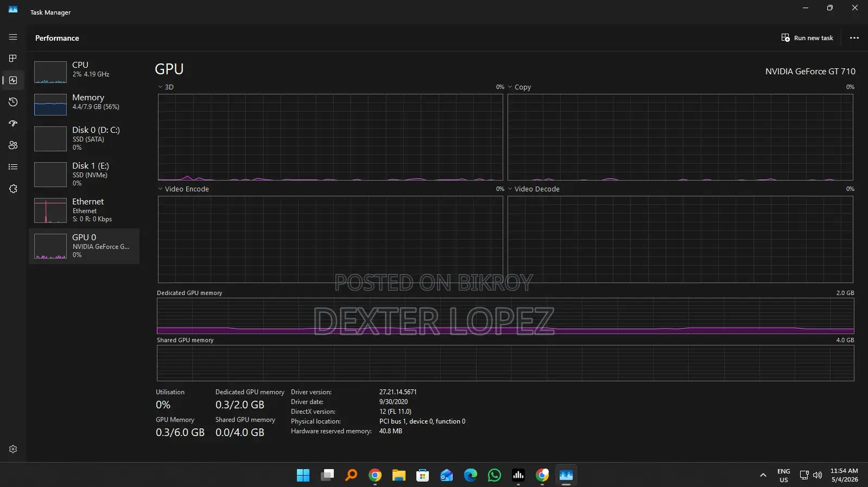Screen dimensions: 868x487
Task: Open the Windows Start menu
Action: [x=303, y=476]
